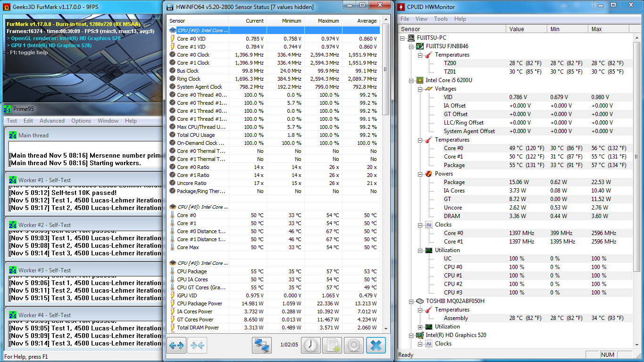
Task: Click the System Agent Clock row label
Action: 199,87
